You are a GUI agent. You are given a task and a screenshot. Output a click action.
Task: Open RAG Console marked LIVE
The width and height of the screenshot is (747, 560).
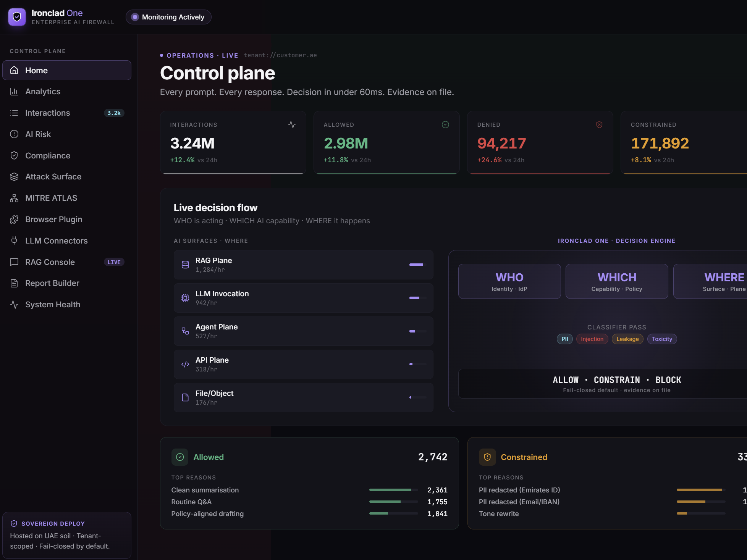point(67,262)
